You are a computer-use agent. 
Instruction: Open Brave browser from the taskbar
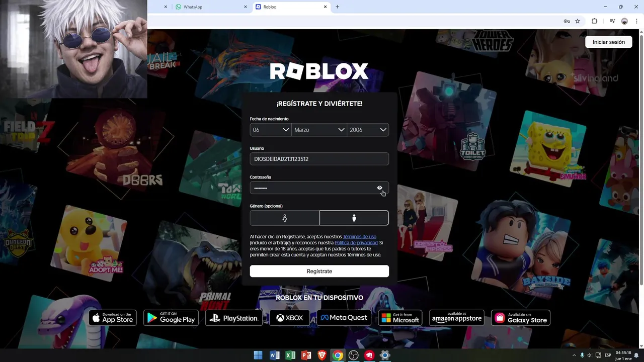(322, 355)
